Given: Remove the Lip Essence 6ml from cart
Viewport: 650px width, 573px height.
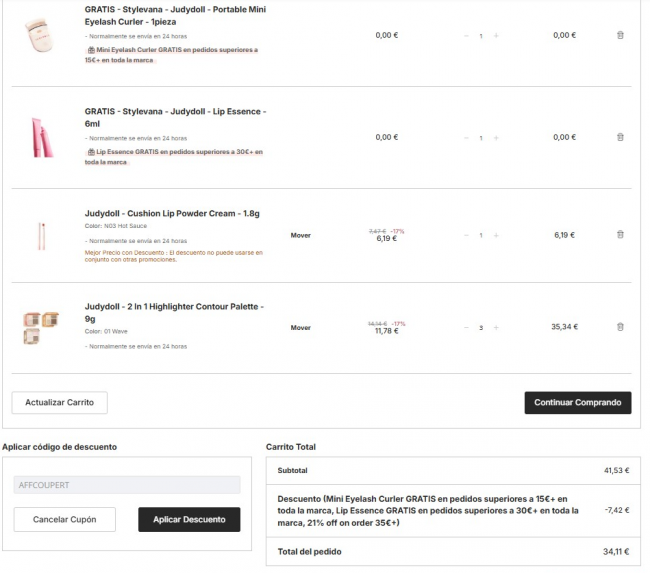Looking at the screenshot, I should pos(620,137).
